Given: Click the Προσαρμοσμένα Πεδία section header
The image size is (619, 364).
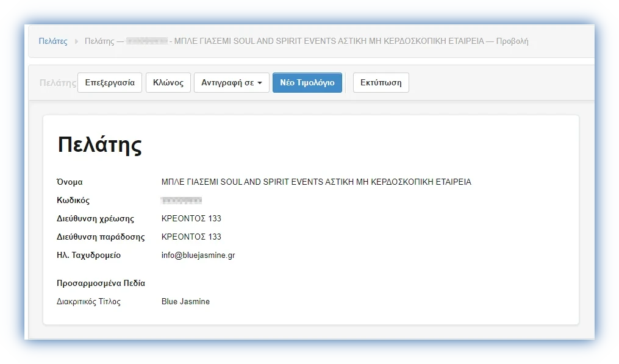Looking at the screenshot, I should pyautogui.click(x=101, y=283).
